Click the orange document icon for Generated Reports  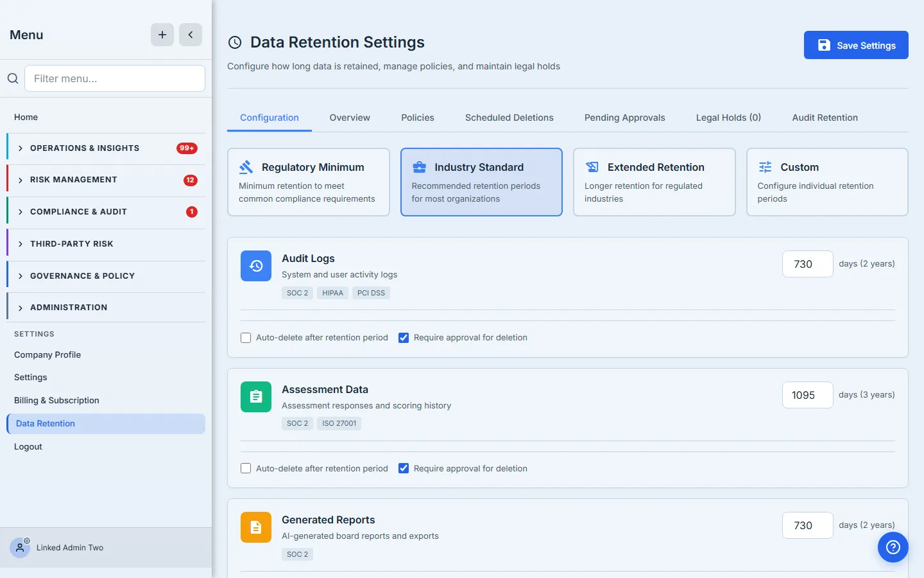tap(256, 527)
